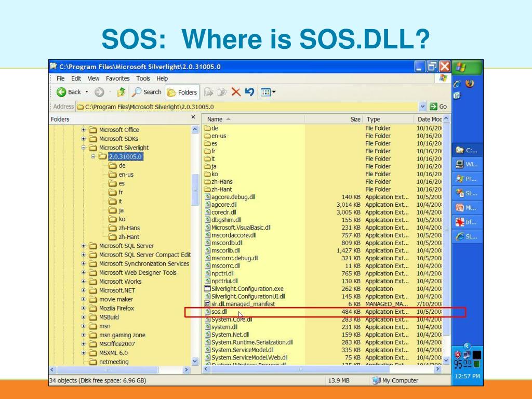Click the green Windows Start button
This screenshot has height=399, width=532.
pyautogui.click(x=468, y=68)
